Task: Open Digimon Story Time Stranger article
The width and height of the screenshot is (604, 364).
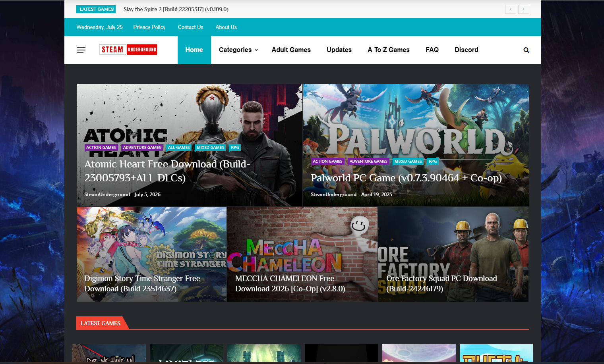Action: click(x=142, y=283)
